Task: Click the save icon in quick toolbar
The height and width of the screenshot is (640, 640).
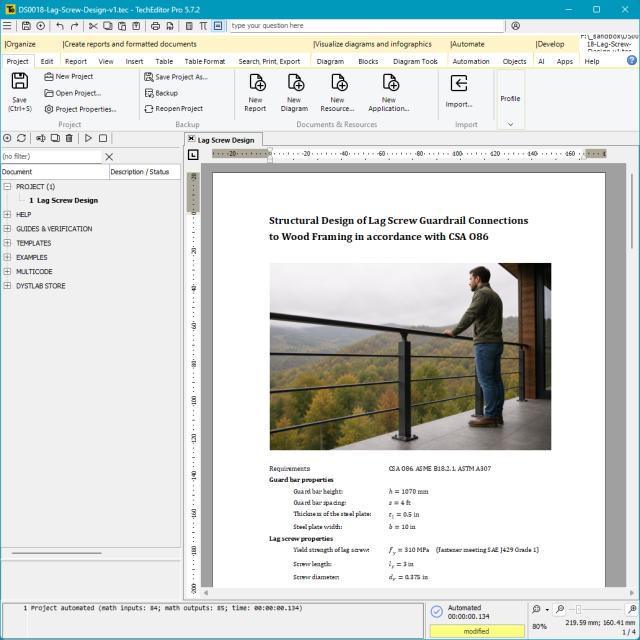Action: click(26, 26)
